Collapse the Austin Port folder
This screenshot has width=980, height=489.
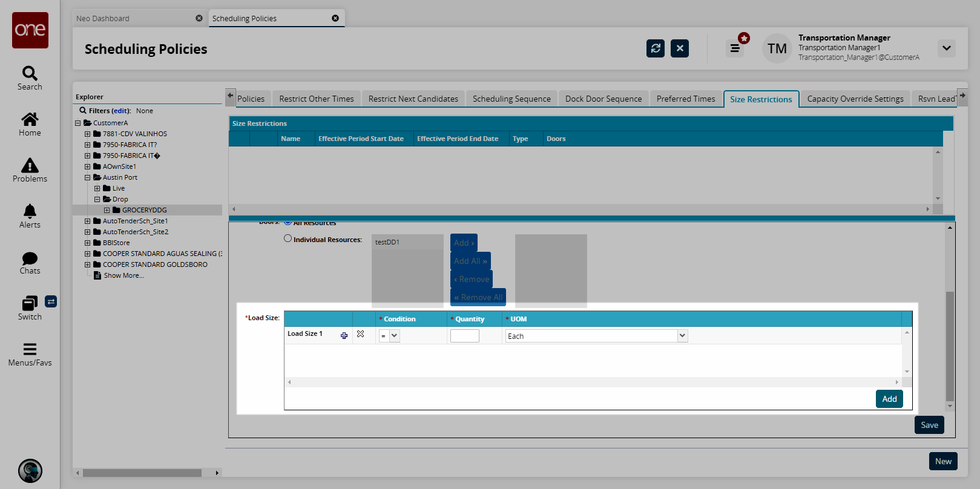click(x=87, y=177)
